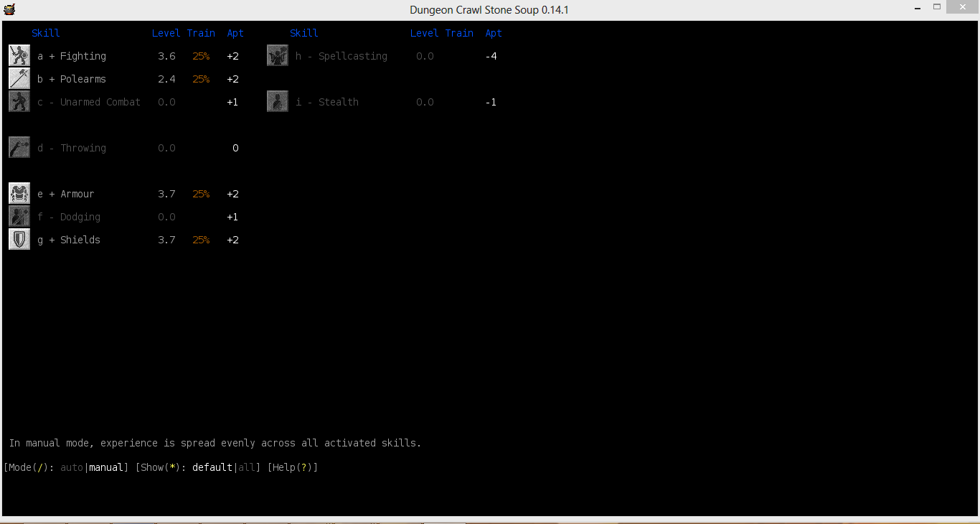Click the Fighting skill icon
980x524 pixels.
[19, 56]
